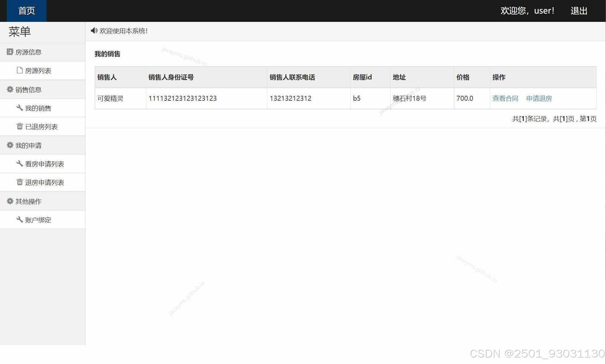Open the 已退房列表 menu entry
606x364 pixels.
point(41,126)
